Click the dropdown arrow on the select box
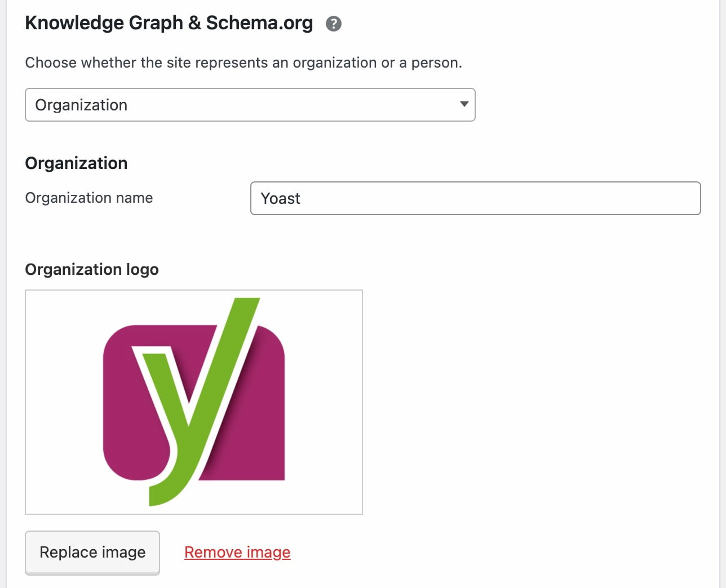The image size is (726, 588). click(464, 104)
